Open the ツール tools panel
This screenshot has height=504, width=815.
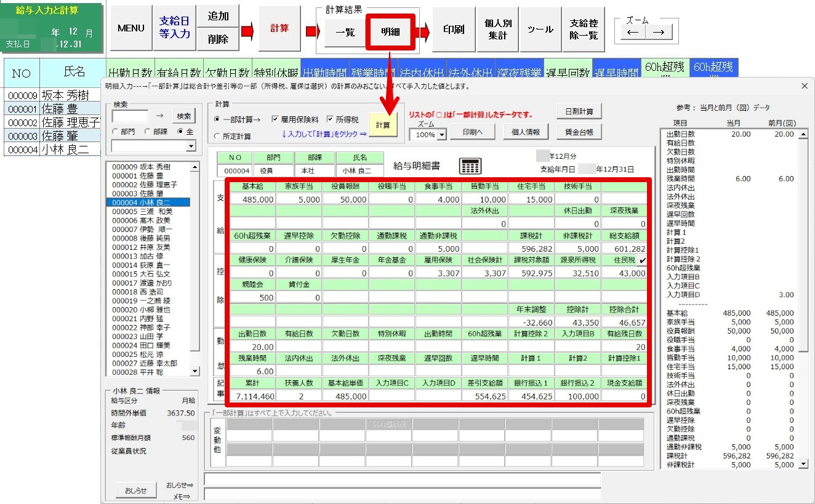(x=540, y=28)
